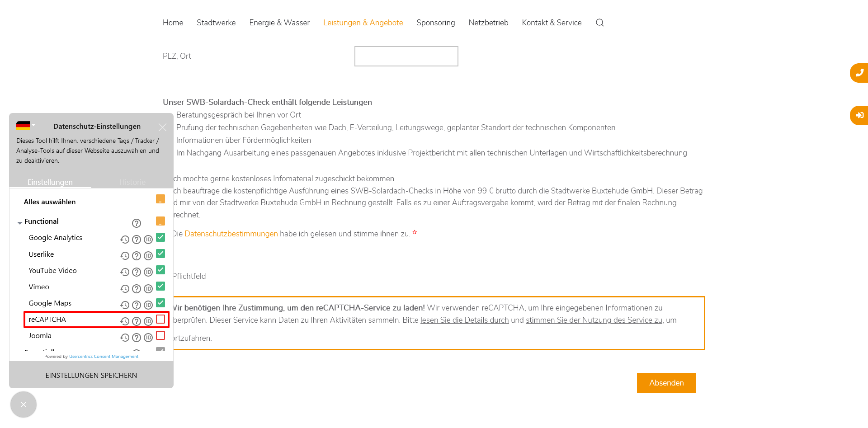The width and height of the screenshot is (868, 428).
Task: Click Joomla ID icon
Action: pyautogui.click(x=148, y=338)
